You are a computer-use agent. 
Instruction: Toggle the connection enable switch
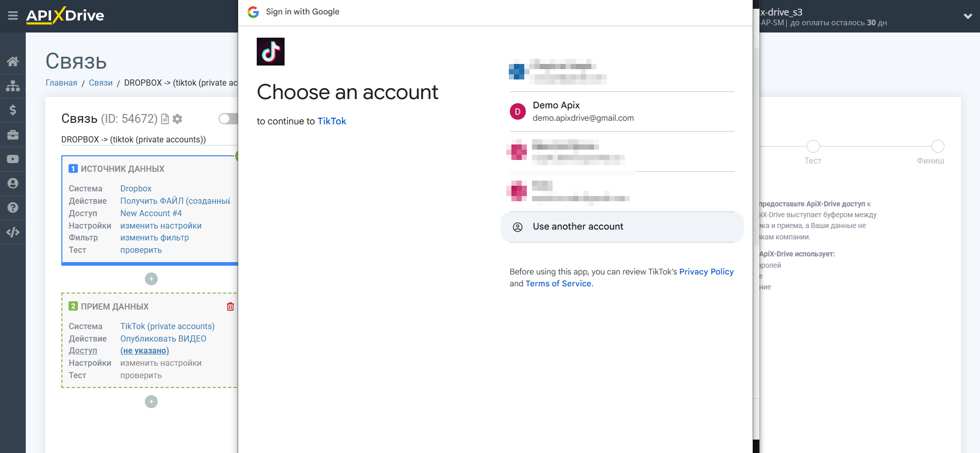pos(228,119)
